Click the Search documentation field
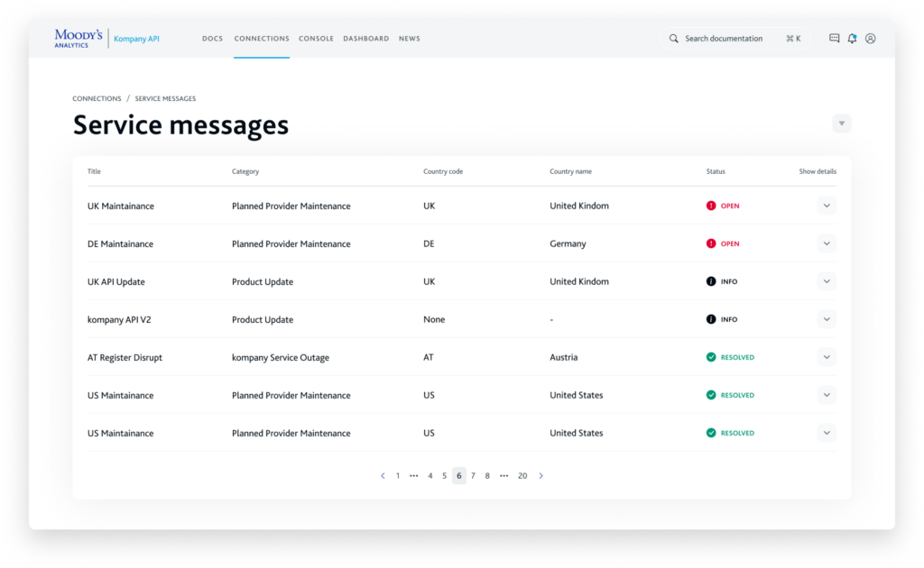Viewport: 924px width, 568px height. (x=731, y=39)
